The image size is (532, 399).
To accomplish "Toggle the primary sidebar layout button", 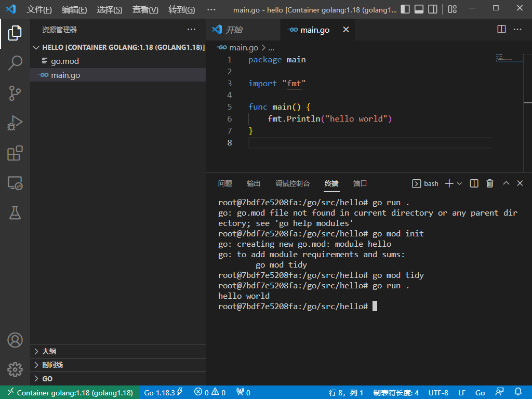I will [405, 9].
